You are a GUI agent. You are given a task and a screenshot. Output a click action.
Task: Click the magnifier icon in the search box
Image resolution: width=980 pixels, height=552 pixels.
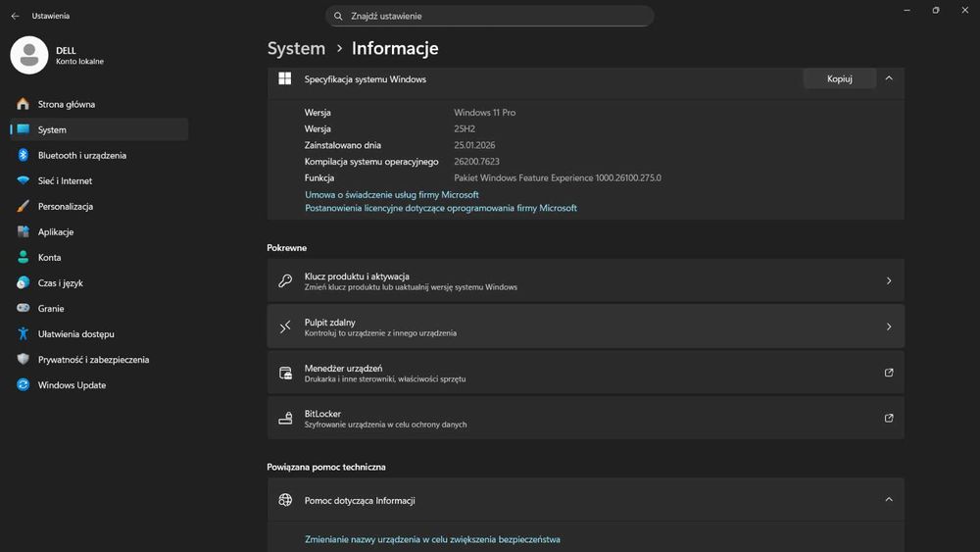click(x=338, y=17)
